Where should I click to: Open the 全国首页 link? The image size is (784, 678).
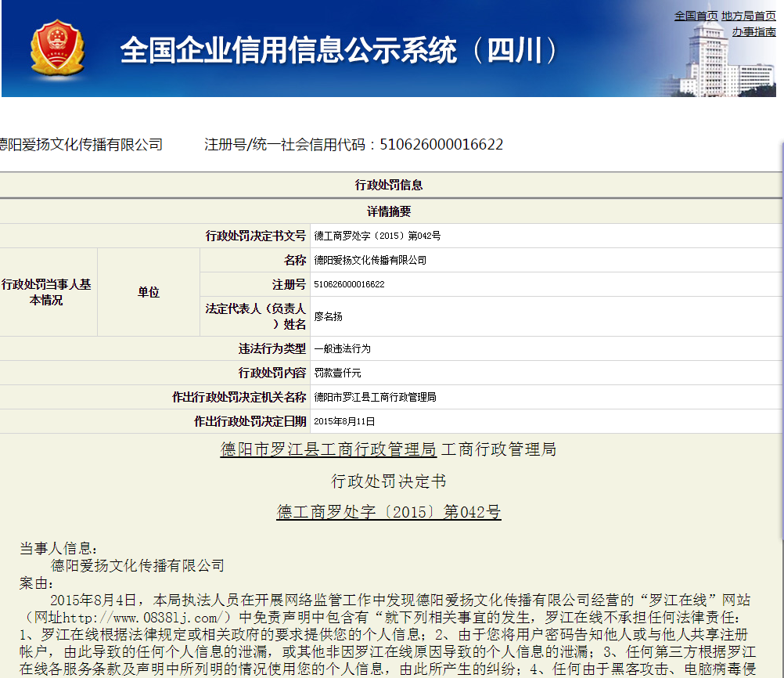point(696,16)
